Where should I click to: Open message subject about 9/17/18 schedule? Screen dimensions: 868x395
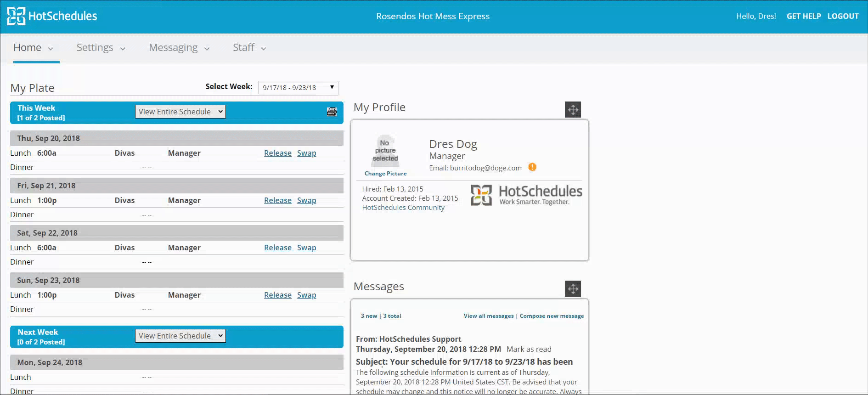tap(464, 362)
